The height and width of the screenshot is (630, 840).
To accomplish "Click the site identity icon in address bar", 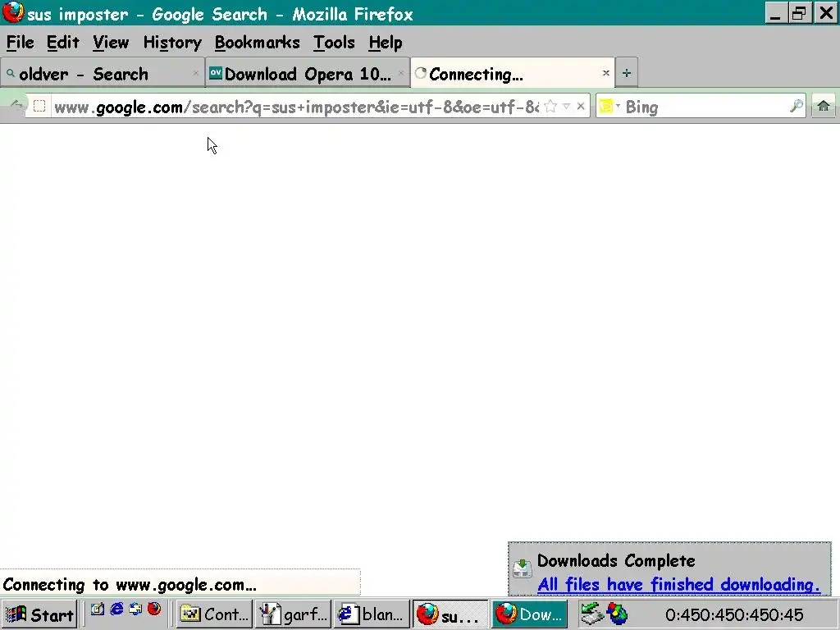I will (39, 106).
